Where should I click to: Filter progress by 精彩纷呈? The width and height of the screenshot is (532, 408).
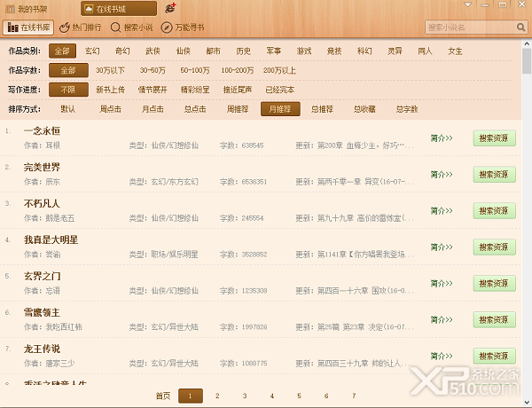195,90
